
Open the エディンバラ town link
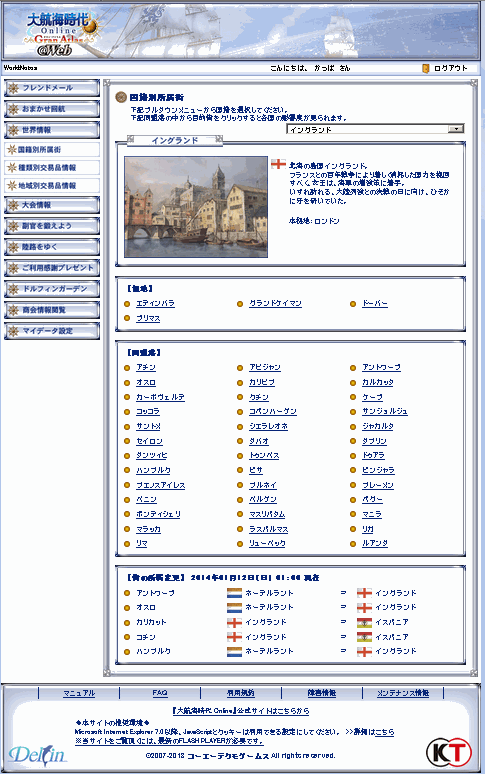pos(155,304)
